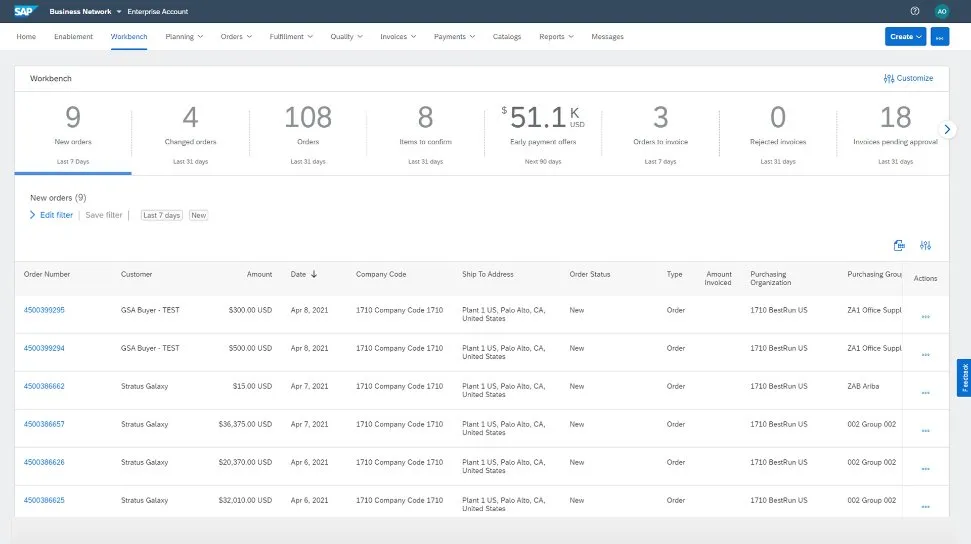Viewport: 971px width, 544px height.
Task: Open table column settings icon
Action: click(925, 245)
